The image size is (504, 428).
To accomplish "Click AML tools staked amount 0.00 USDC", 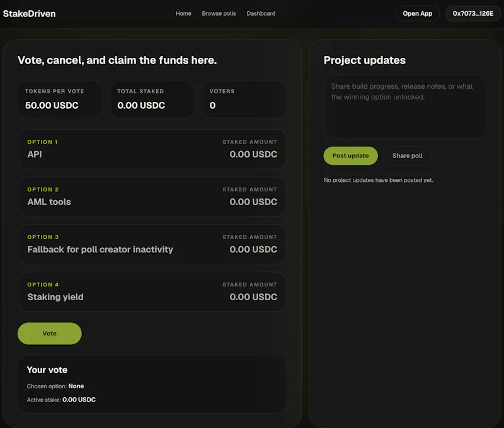I will 253,202.
